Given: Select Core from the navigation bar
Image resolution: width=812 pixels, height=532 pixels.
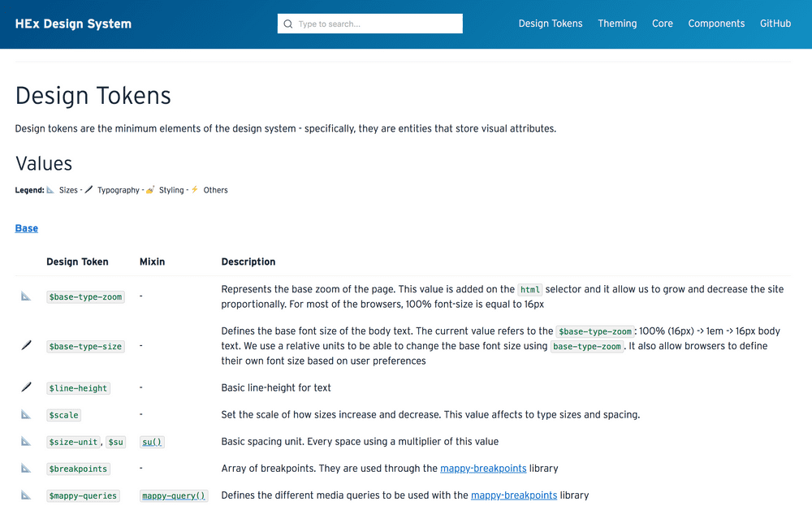Looking at the screenshot, I should tap(662, 24).
